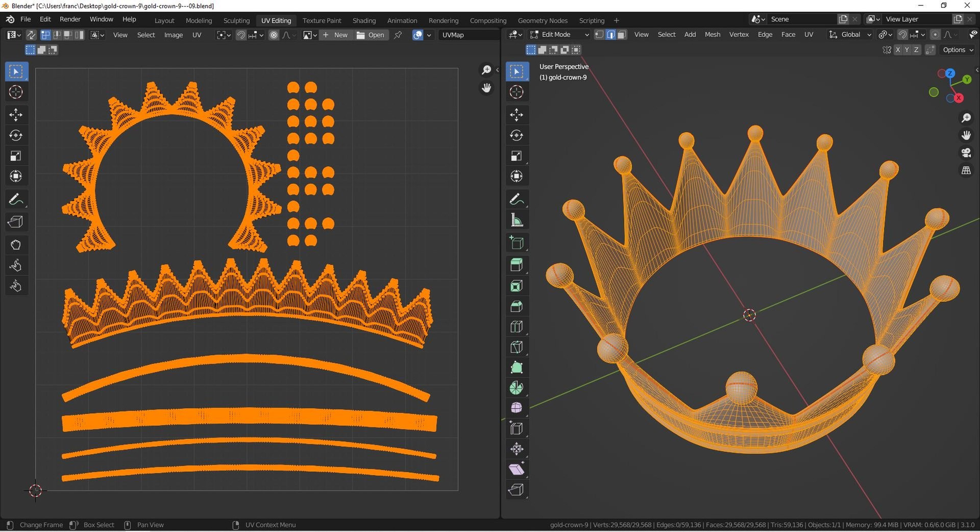The height and width of the screenshot is (532, 980).
Task: Pick the Loop Cut tool
Action: (517, 327)
